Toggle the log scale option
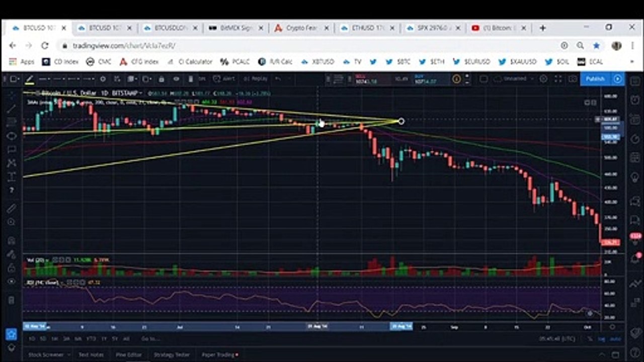Viewport: 644px width, 362px height. [601, 339]
